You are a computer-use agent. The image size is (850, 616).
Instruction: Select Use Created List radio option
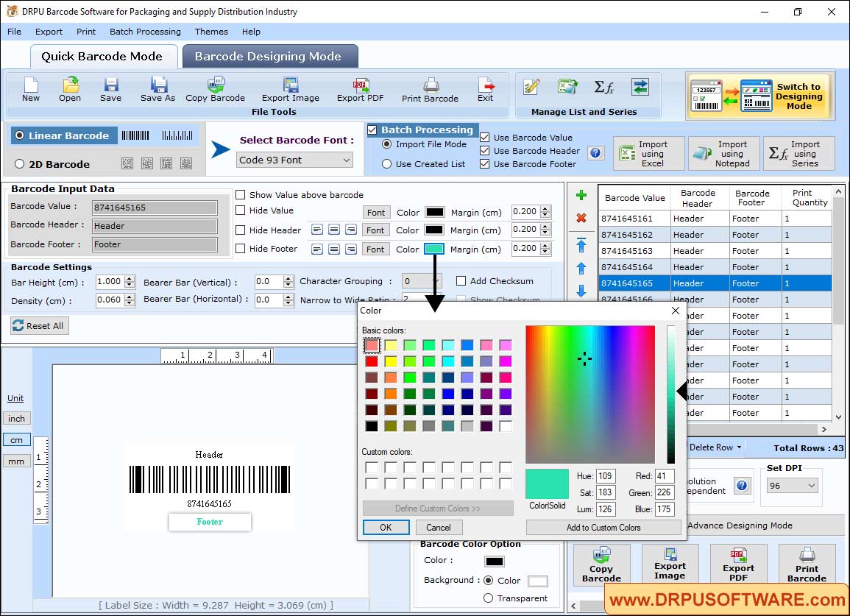click(386, 164)
